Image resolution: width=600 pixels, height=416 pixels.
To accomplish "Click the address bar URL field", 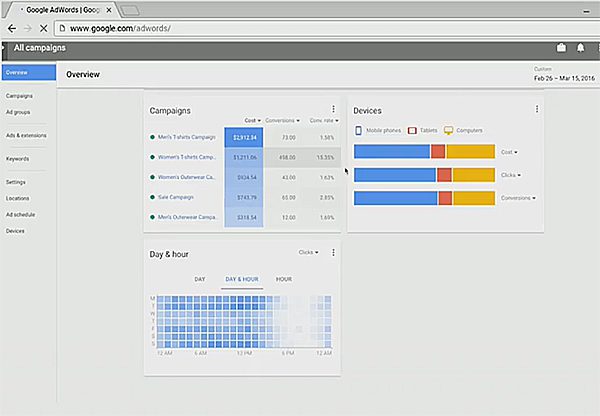I will [x=327, y=28].
